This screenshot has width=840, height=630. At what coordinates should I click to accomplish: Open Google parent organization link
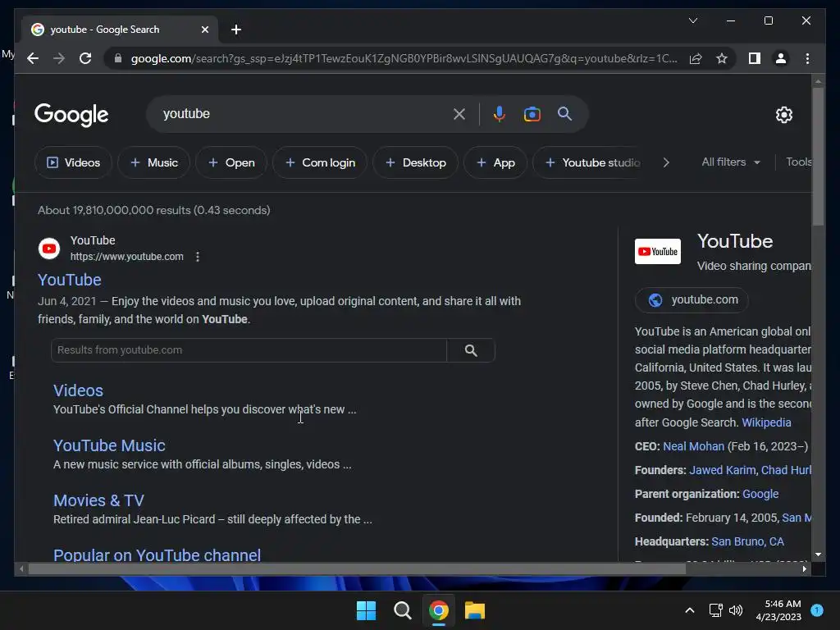pyautogui.click(x=760, y=494)
